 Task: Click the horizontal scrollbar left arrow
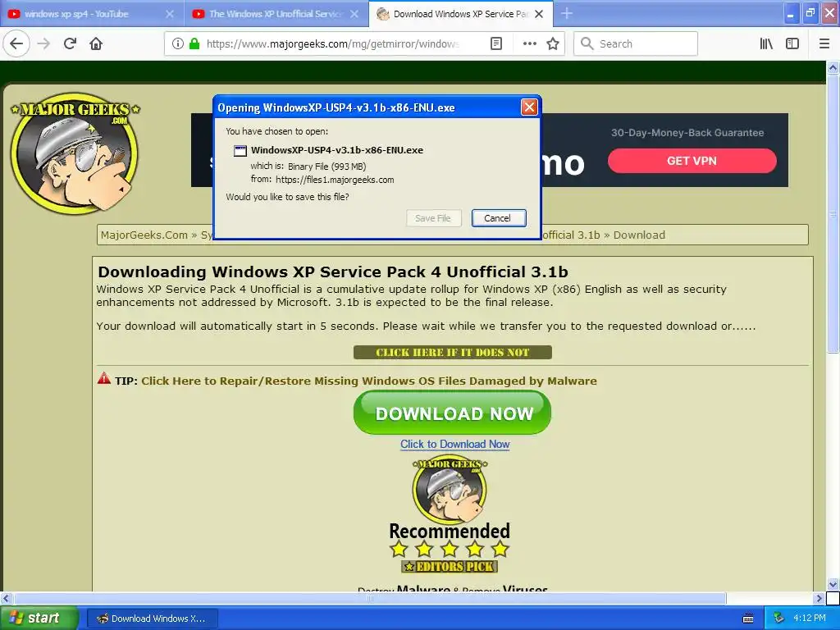(6, 598)
